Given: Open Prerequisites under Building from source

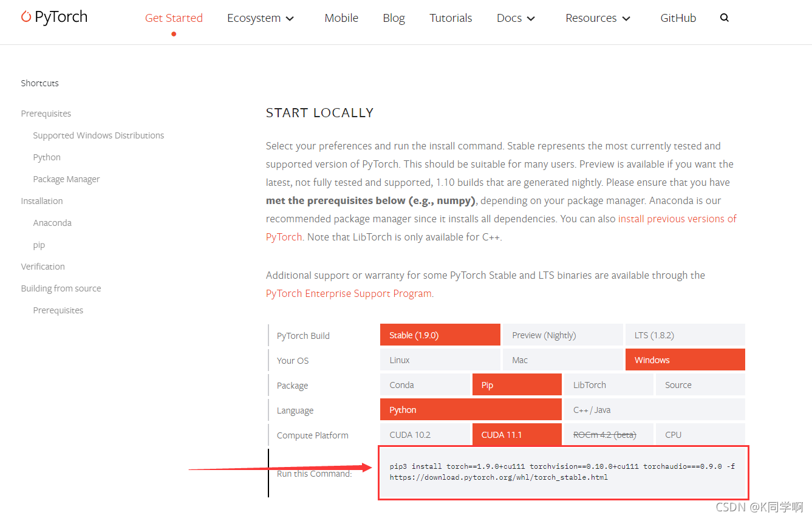Looking at the screenshot, I should pyautogui.click(x=58, y=310).
